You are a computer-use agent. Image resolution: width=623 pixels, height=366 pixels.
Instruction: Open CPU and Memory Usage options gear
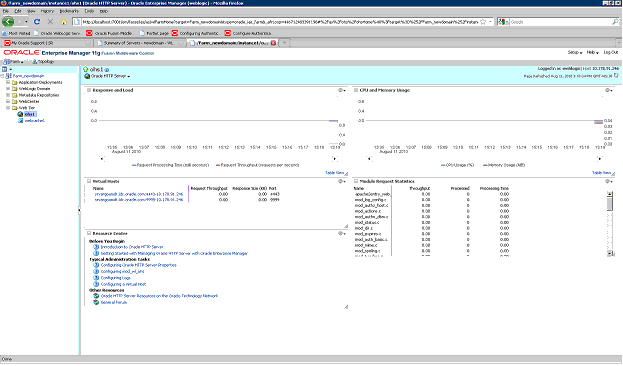point(608,90)
